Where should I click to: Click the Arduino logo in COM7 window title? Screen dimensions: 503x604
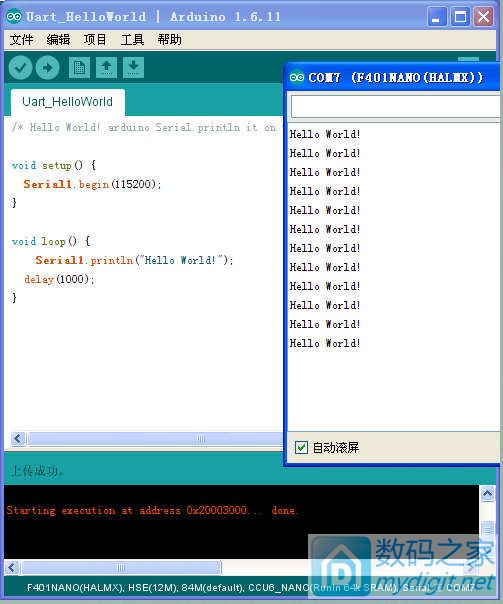coord(297,77)
